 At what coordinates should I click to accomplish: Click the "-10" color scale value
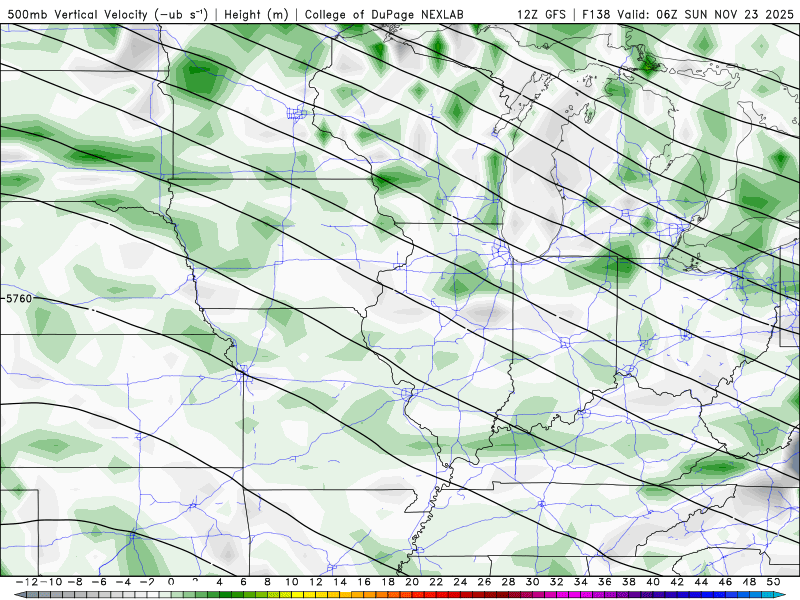(51, 582)
